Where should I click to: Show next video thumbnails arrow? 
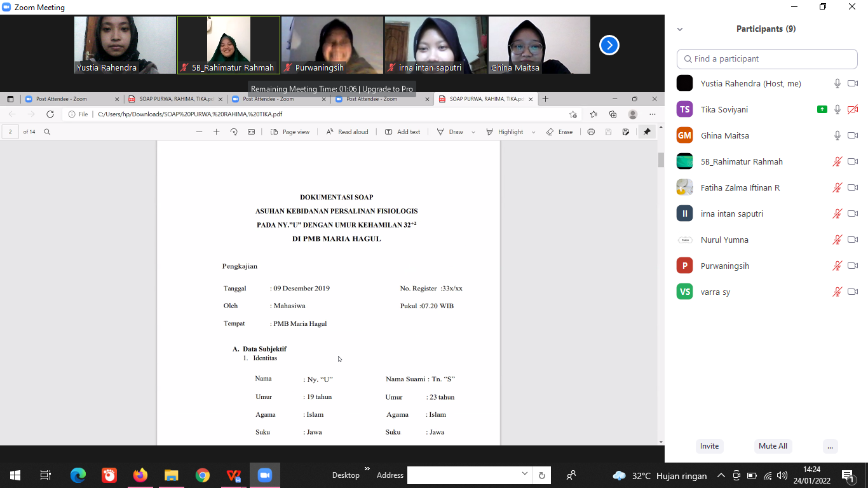click(609, 45)
